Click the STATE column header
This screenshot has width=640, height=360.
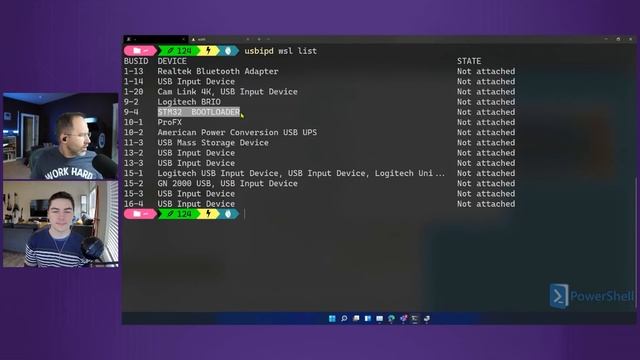point(469,61)
